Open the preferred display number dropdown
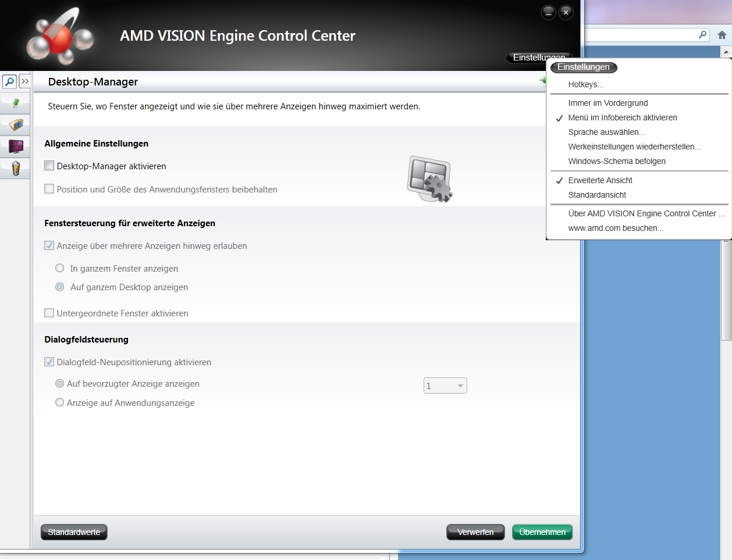 pos(445,386)
